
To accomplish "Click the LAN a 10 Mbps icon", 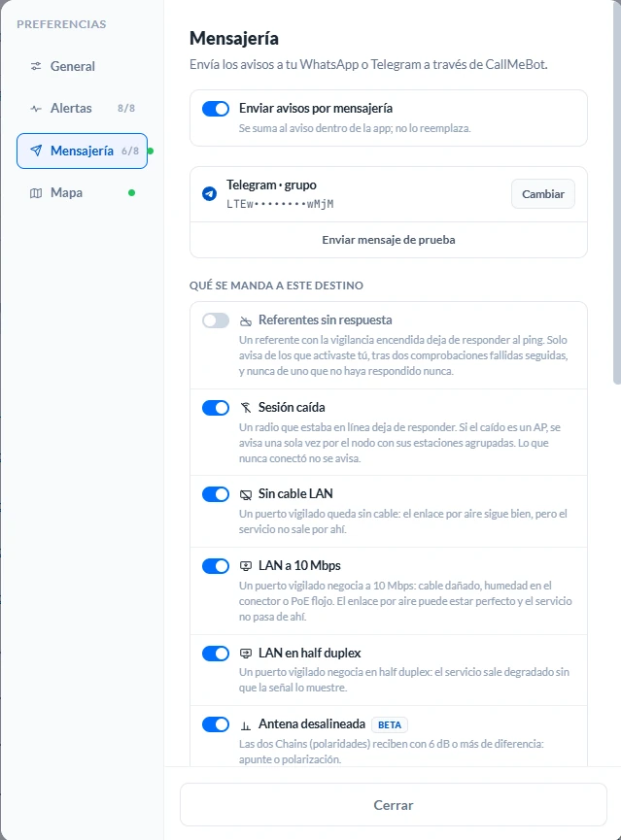I will 246,566.
